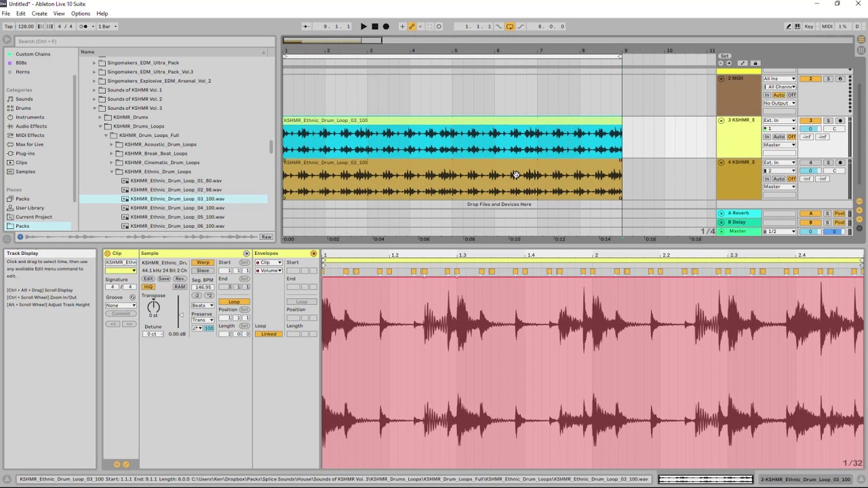
Task: Open the Help menu
Action: pos(102,14)
